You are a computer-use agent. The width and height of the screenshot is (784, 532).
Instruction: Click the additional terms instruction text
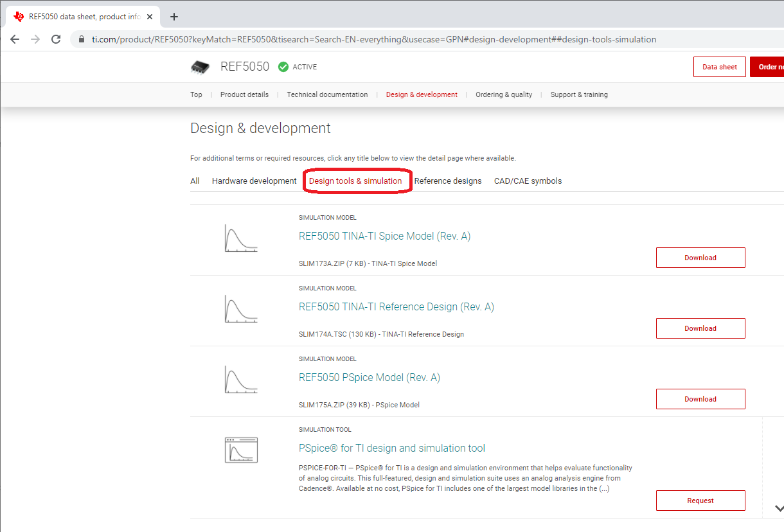353,158
